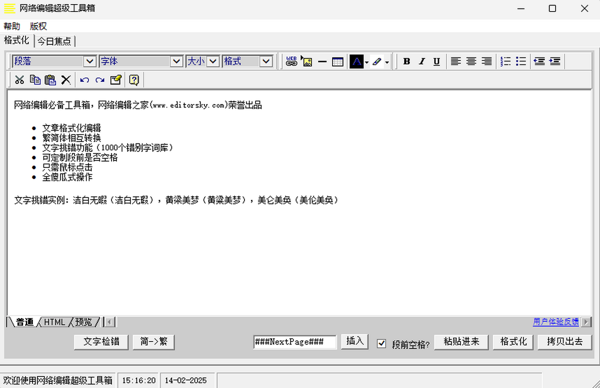Screen dimensions: 600x388
Task: Click the 文字检错 button
Action: click(x=101, y=342)
